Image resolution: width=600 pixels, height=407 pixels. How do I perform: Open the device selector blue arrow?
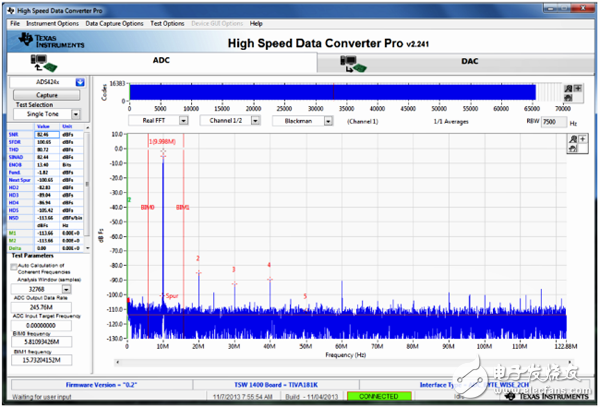click(80, 82)
